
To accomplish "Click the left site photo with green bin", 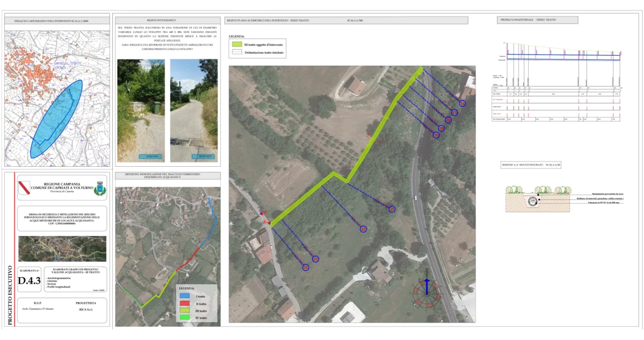I will click(141, 110).
